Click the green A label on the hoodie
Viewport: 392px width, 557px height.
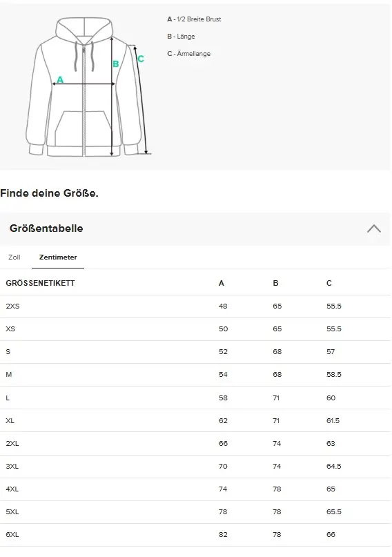point(60,79)
